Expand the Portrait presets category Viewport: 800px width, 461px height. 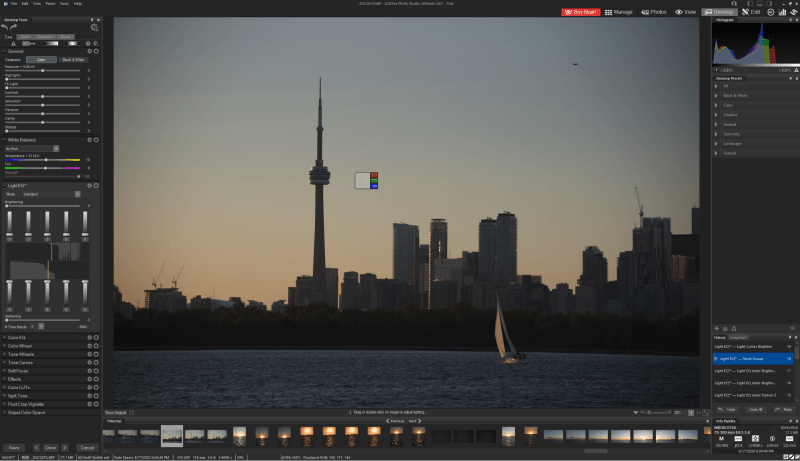point(716,153)
